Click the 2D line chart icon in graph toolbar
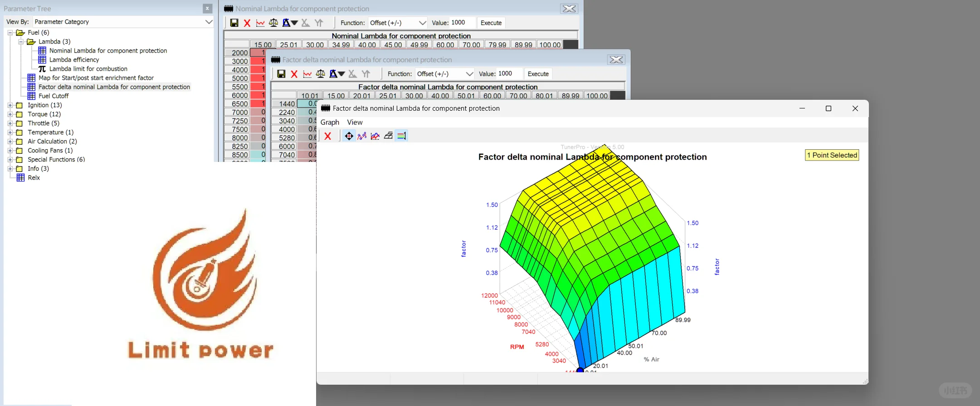Screen dimensions: 980x406 click(x=375, y=136)
